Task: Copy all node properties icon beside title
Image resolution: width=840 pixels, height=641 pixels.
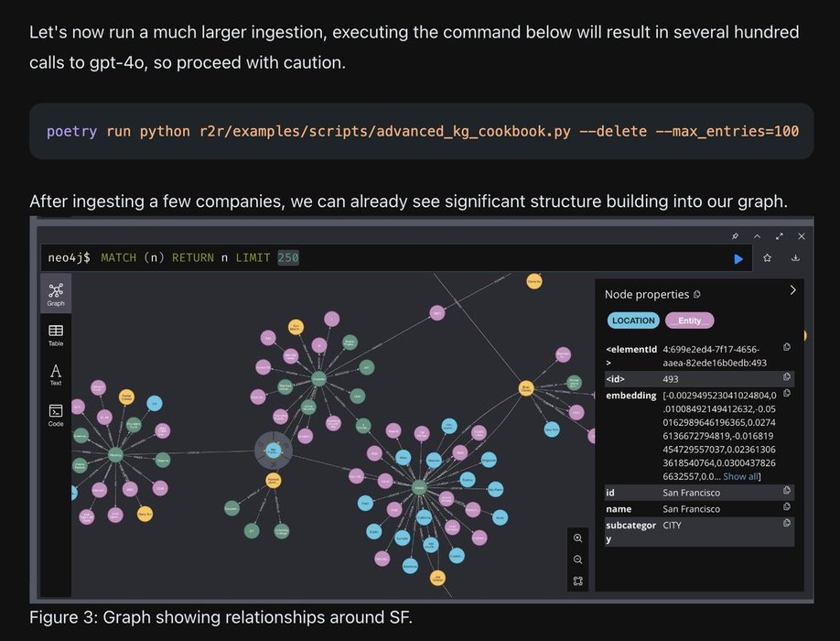Action: [697, 295]
